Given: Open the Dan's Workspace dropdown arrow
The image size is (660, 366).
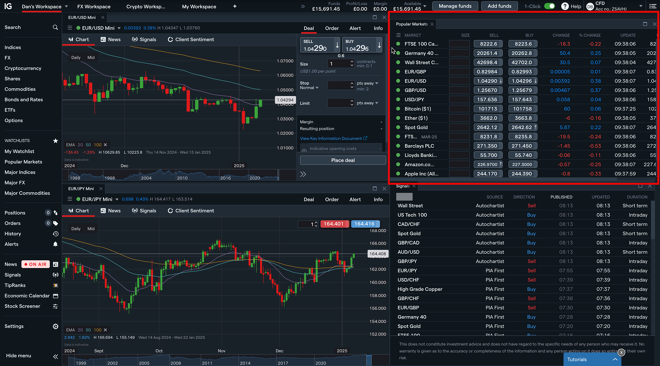Looking at the screenshot, I should pos(66,7).
